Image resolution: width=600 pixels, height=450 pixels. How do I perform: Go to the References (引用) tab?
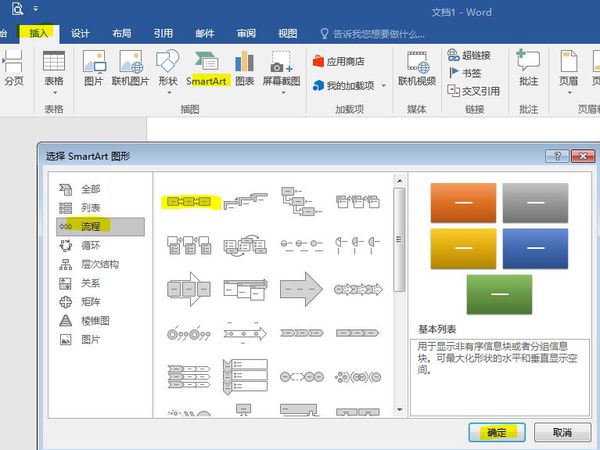pos(163,34)
